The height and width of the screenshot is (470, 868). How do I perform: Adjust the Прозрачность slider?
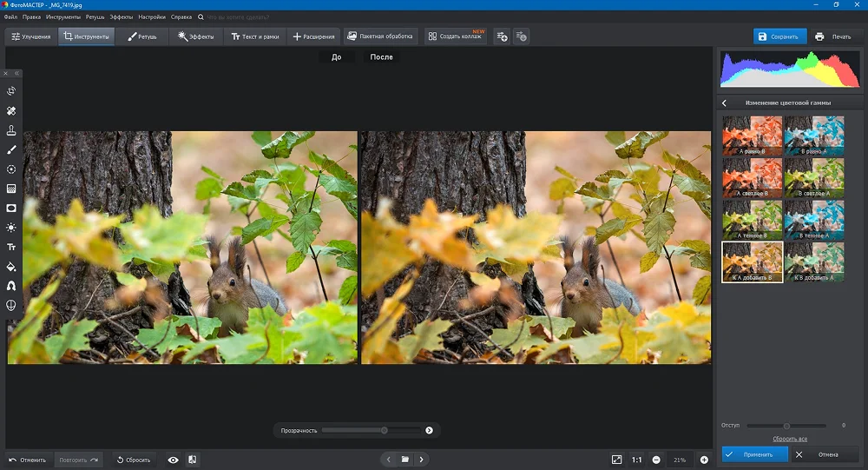[371, 430]
